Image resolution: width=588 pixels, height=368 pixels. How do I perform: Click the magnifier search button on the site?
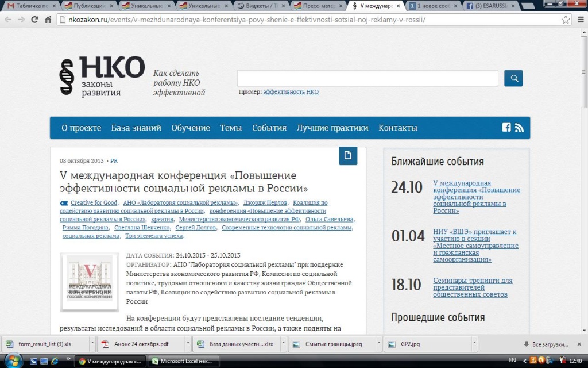[513, 78]
